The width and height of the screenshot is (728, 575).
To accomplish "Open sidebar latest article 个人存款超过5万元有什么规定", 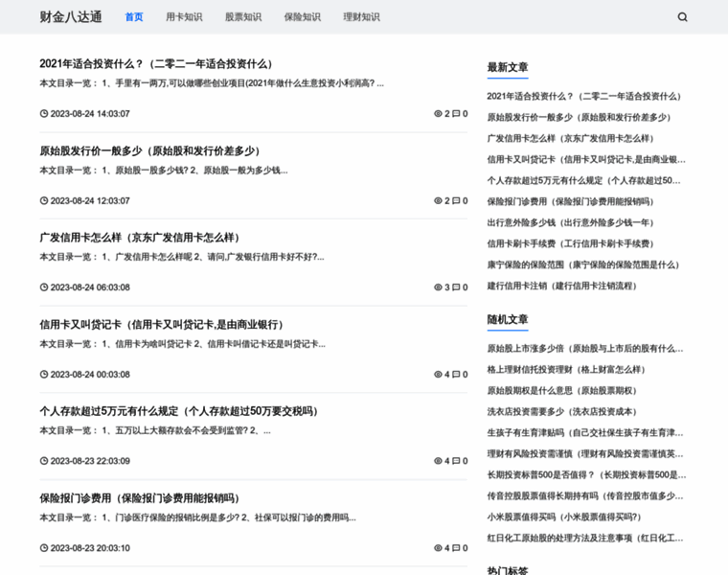I will (x=583, y=180).
